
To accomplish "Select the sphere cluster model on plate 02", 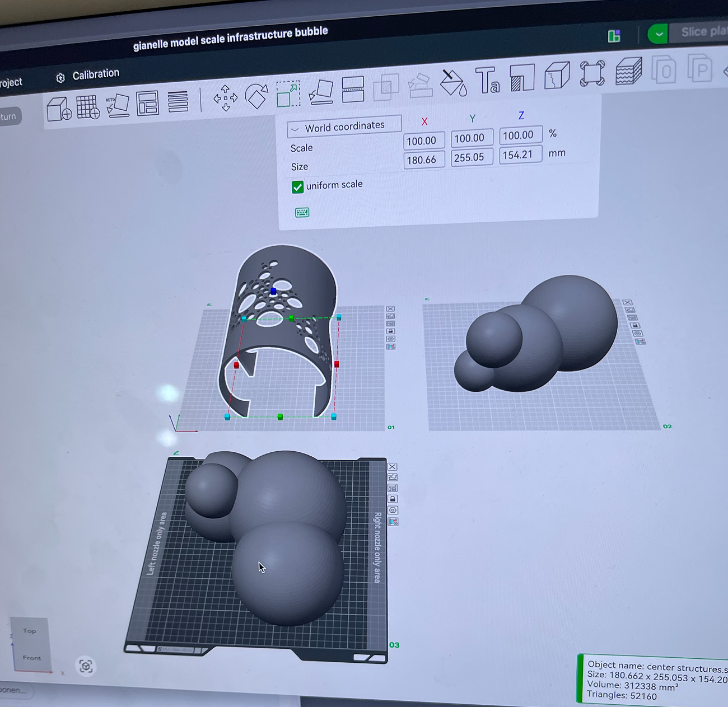I will (x=535, y=333).
